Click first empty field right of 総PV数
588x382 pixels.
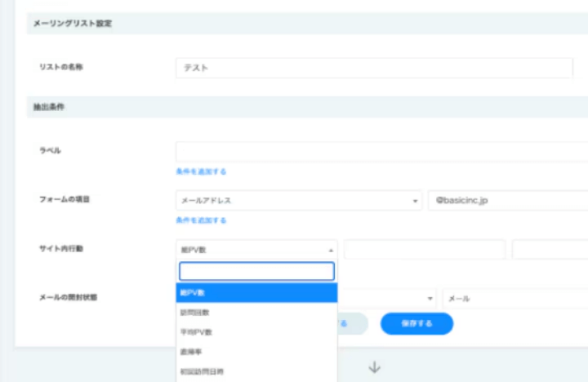[x=424, y=250]
